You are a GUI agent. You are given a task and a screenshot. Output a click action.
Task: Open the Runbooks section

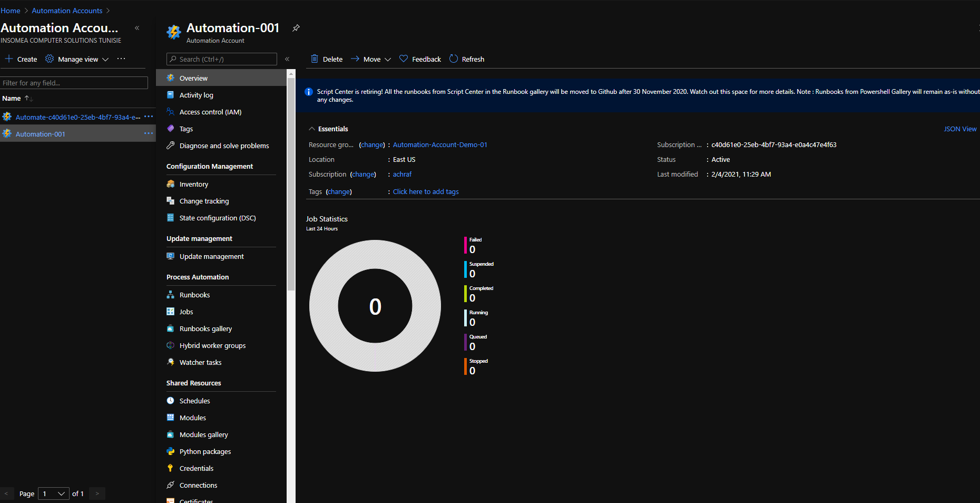[x=194, y=294]
